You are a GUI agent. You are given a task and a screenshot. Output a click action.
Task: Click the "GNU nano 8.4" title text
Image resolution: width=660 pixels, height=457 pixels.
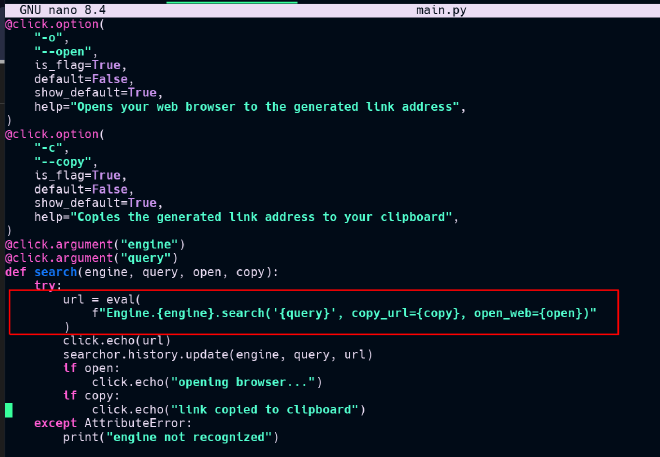pyautogui.click(x=63, y=10)
